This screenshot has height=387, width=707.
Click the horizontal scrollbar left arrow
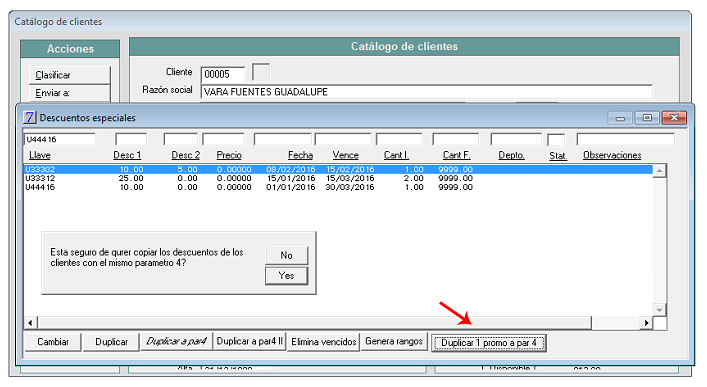click(x=30, y=323)
